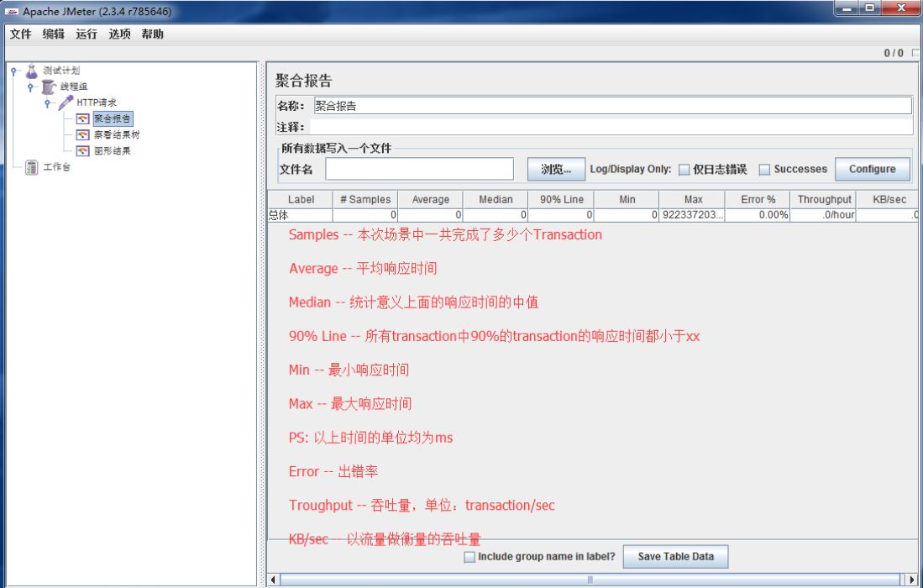923x588 pixels.
Task: Click the horizontal scrollbar right arrow
Action: [x=913, y=580]
